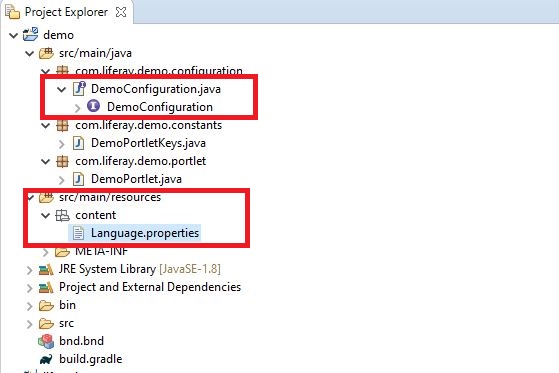Select the demo project name
Screen dimensions: 559x373
pyautogui.click(x=58, y=35)
